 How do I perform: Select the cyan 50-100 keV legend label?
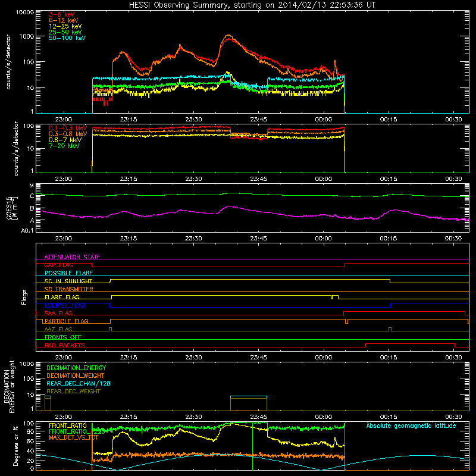[67, 37]
